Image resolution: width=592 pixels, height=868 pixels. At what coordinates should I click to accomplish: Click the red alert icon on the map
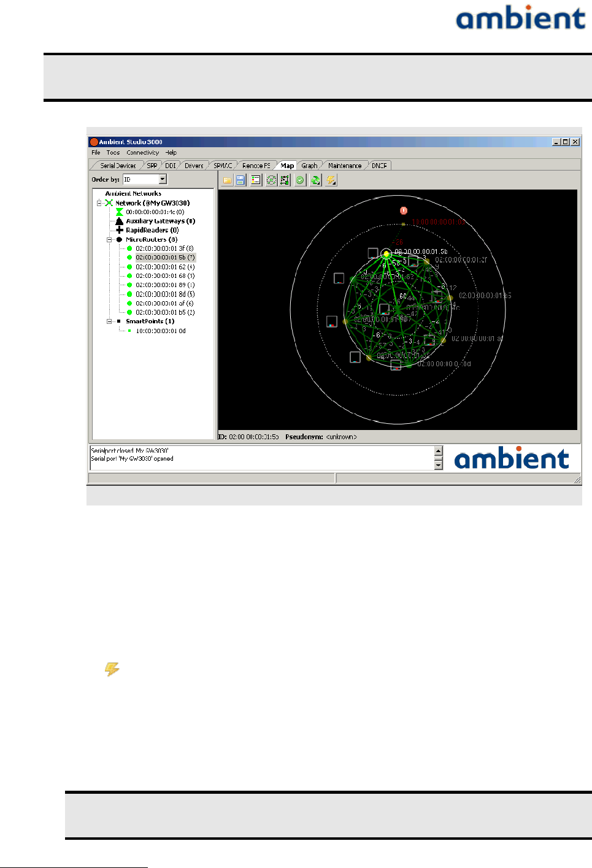(403, 210)
